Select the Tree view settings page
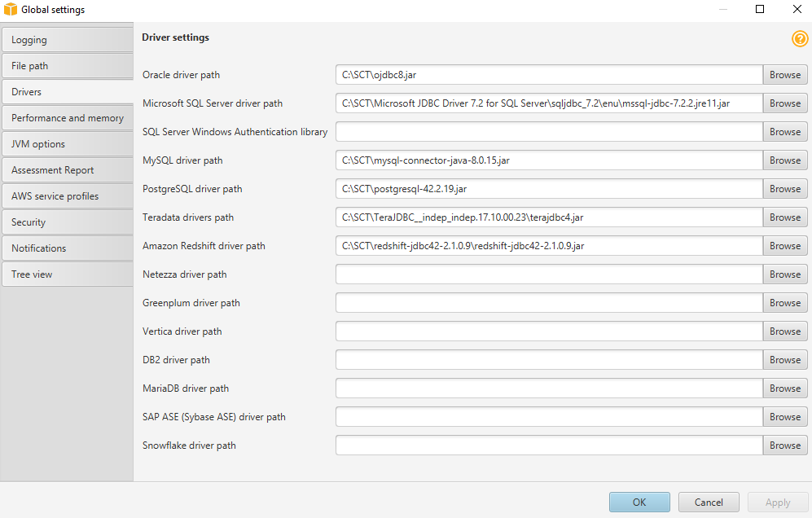The height and width of the screenshot is (518, 812). (x=67, y=274)
